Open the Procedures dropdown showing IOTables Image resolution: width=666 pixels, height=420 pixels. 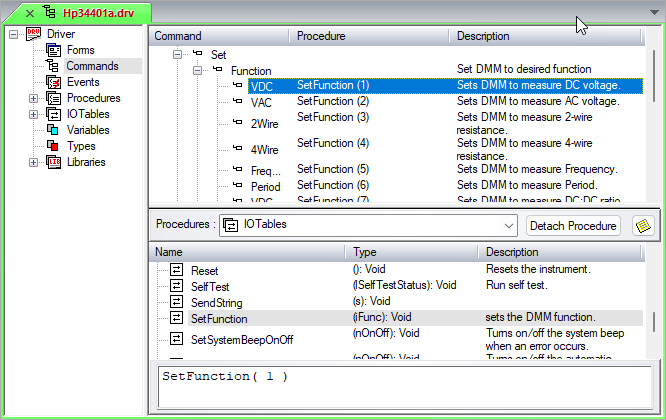[x=508, y=225]
